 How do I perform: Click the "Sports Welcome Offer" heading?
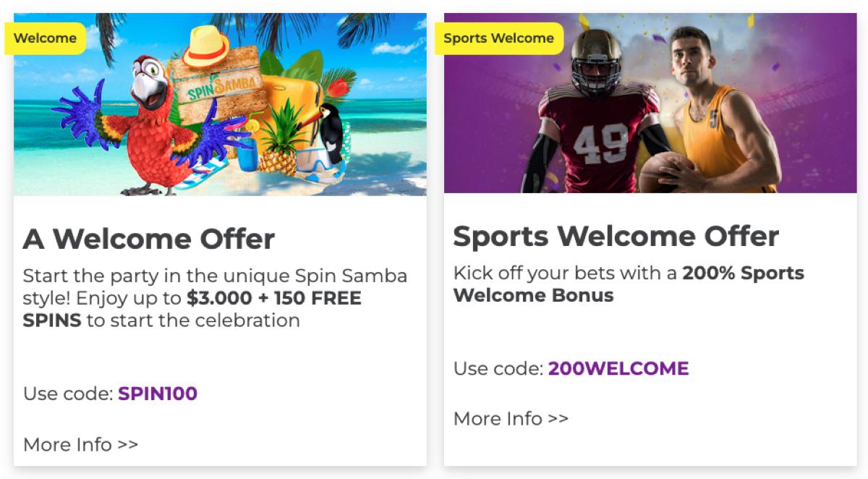[616, 236]
